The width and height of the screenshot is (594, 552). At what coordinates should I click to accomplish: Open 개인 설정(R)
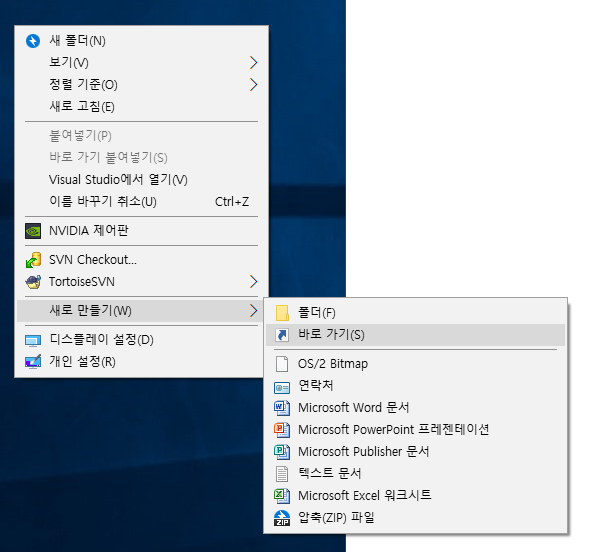pyautogui.click(x=141, y=362)
